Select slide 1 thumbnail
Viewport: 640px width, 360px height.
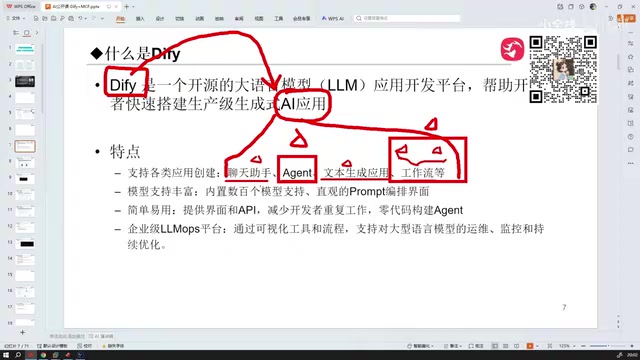(25, 49)
